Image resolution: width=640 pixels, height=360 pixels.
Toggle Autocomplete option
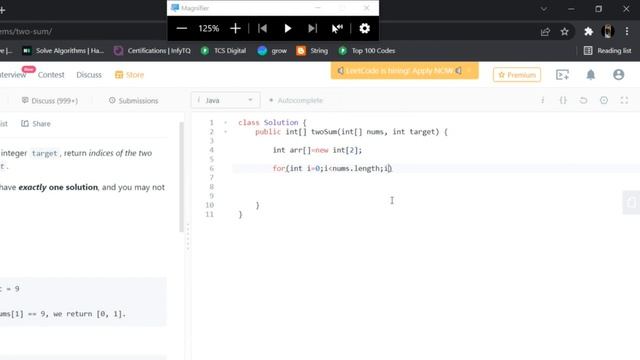click(296, 100)
